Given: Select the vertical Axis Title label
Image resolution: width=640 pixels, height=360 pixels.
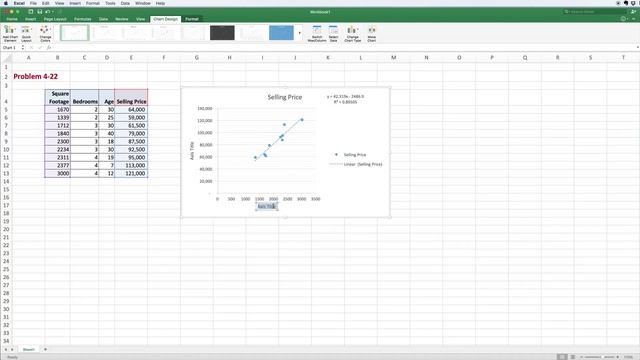Looking at the screenshot, I should click(x=192, y=151).
